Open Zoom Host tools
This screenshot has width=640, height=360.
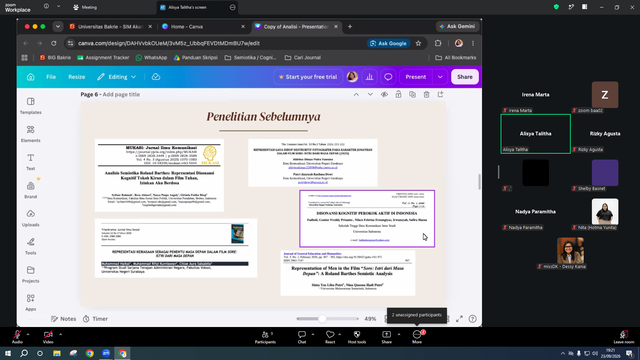pos(357,337)
